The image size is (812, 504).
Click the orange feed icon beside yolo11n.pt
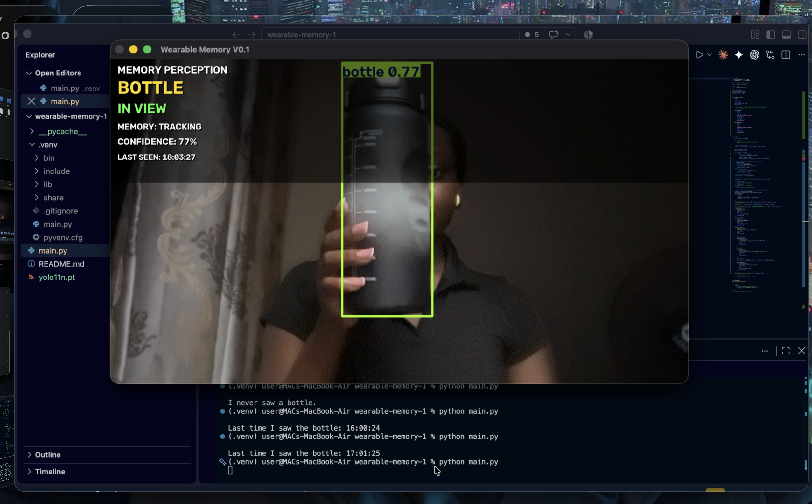[x=31, y=277]
